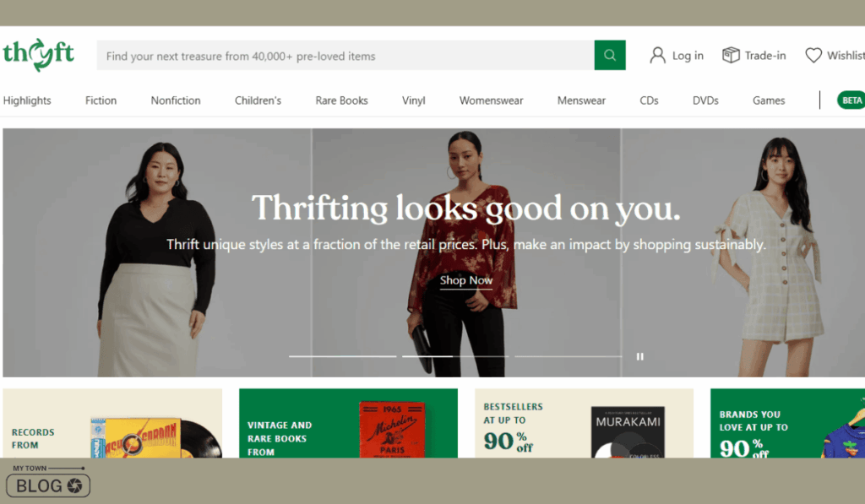The image size is (865, 504).
Task: Browse the DVDs category
Action: click(705, 100)
